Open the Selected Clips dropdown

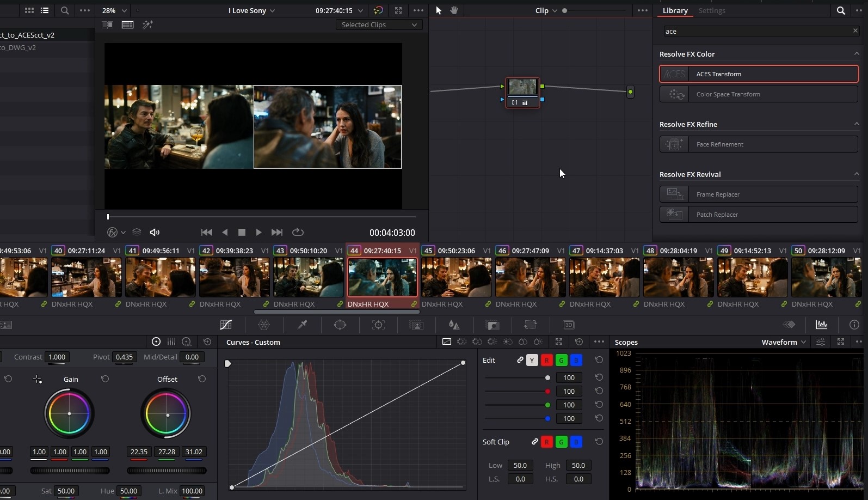point(379,25)
